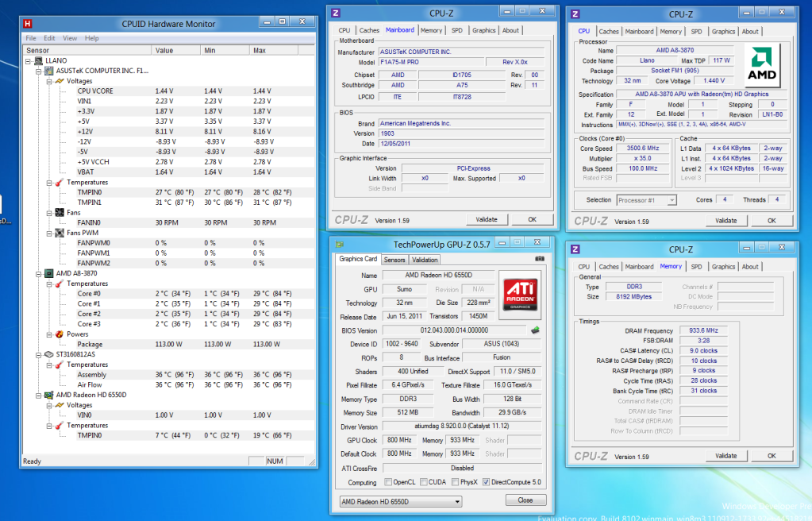The image size is (812, 521).
Task: Click Validate in CPU-Z CPU window
Action: point(726,221)
